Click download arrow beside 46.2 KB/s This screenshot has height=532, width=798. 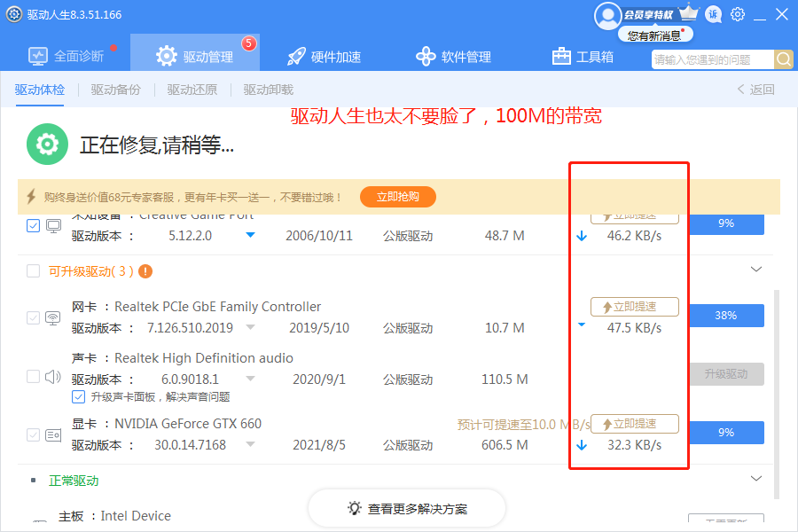(x=582, y=236)
